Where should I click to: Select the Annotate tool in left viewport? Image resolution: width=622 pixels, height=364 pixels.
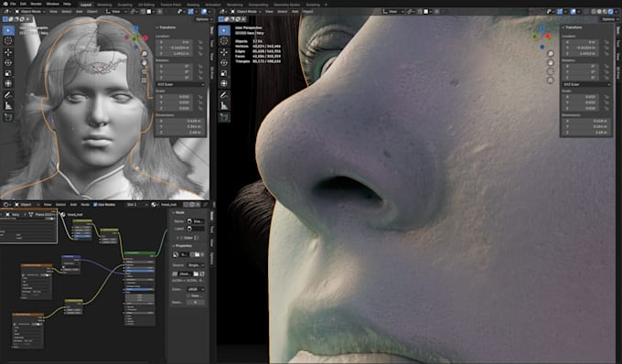(x=8, y=95)
